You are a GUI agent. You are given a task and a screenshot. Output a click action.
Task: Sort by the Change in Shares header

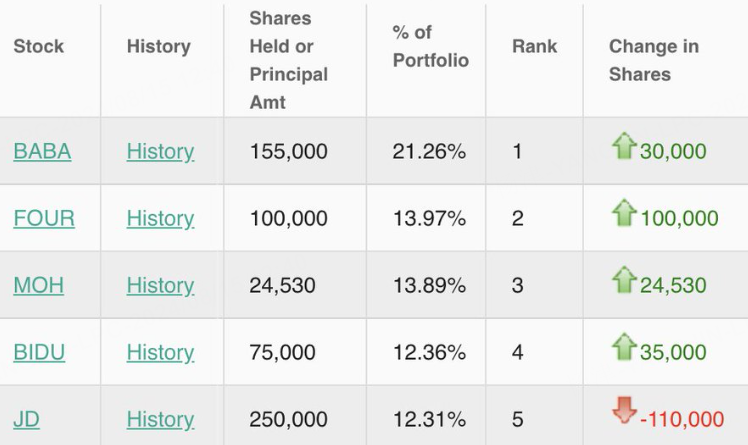(653, 60)
